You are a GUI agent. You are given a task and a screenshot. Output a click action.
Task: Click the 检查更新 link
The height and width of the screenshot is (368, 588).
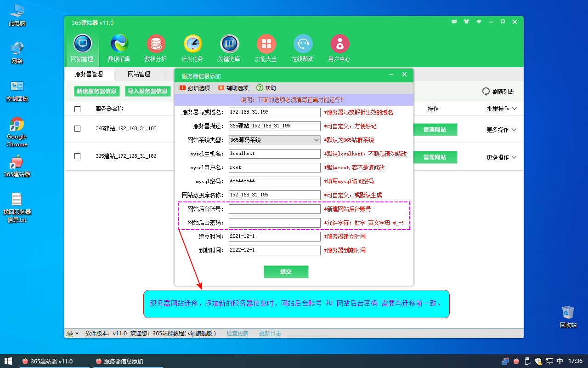237,333
